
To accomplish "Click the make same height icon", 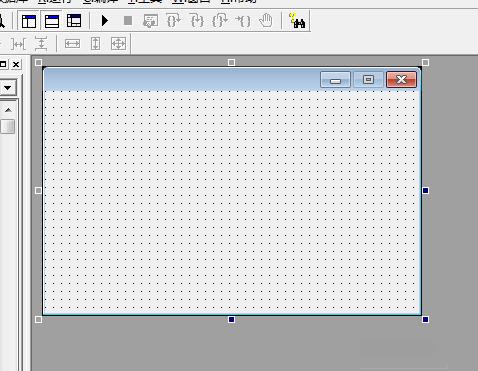I will tap(96, 44).
